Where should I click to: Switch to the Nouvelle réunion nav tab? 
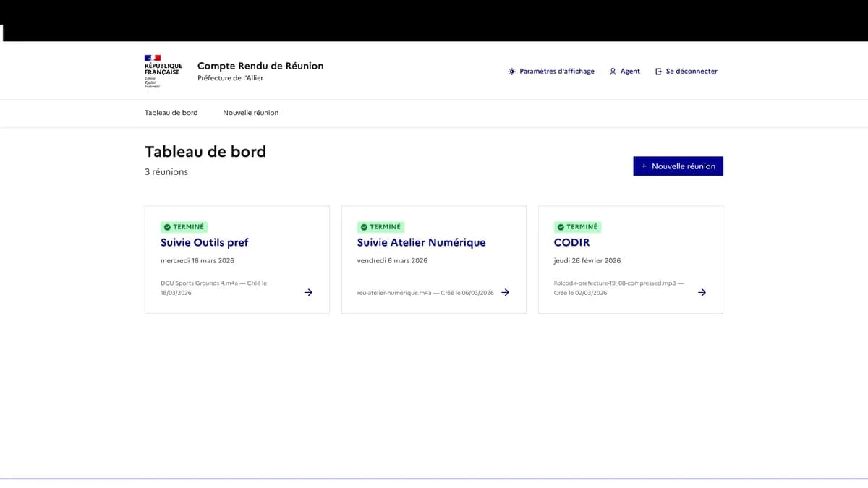tap(251, 113)
